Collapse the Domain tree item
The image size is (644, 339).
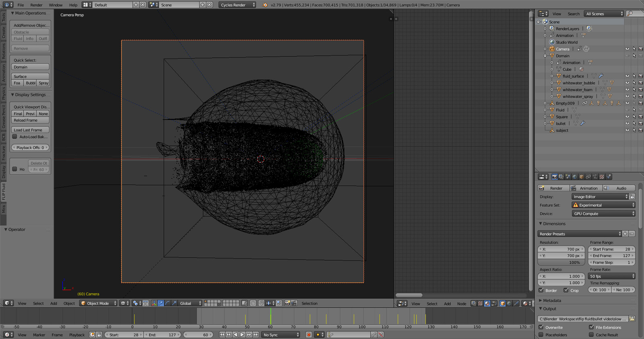[x=545, y=56]
